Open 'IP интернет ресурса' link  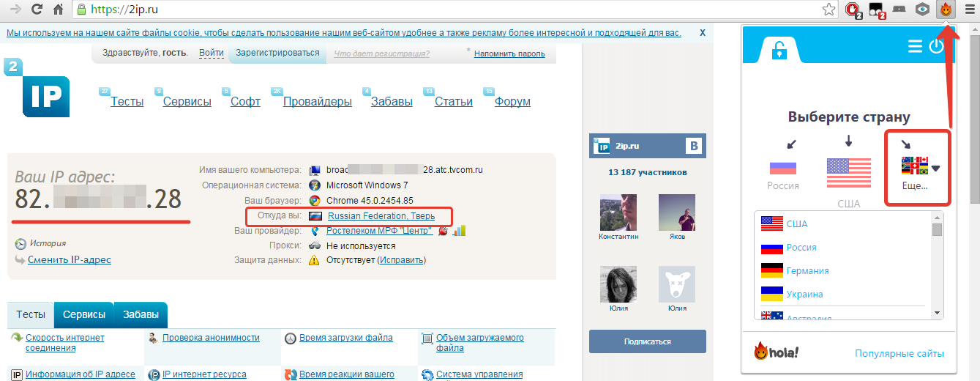pos(204,374)
